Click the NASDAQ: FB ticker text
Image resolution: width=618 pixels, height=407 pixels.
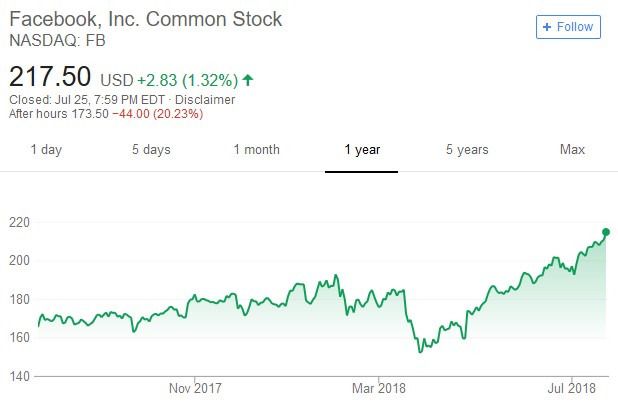pyautogui.click(x=57, y=41)
